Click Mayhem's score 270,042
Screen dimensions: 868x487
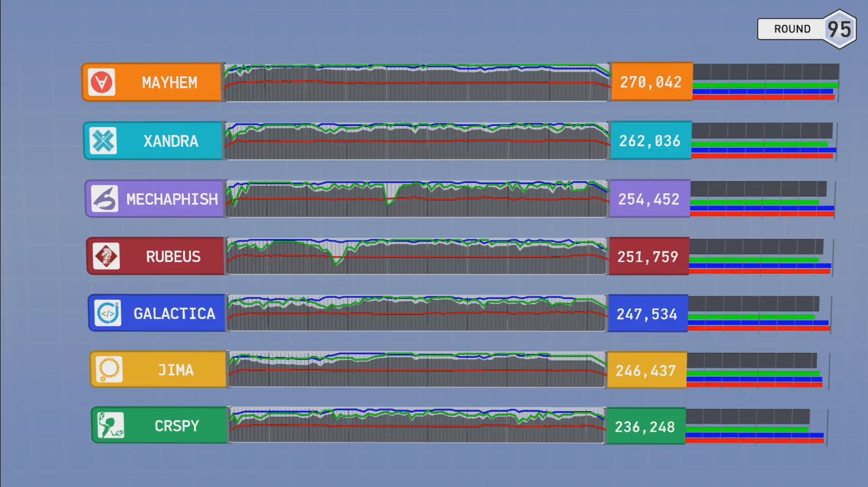pyautogui.click(x=651, y=82)
